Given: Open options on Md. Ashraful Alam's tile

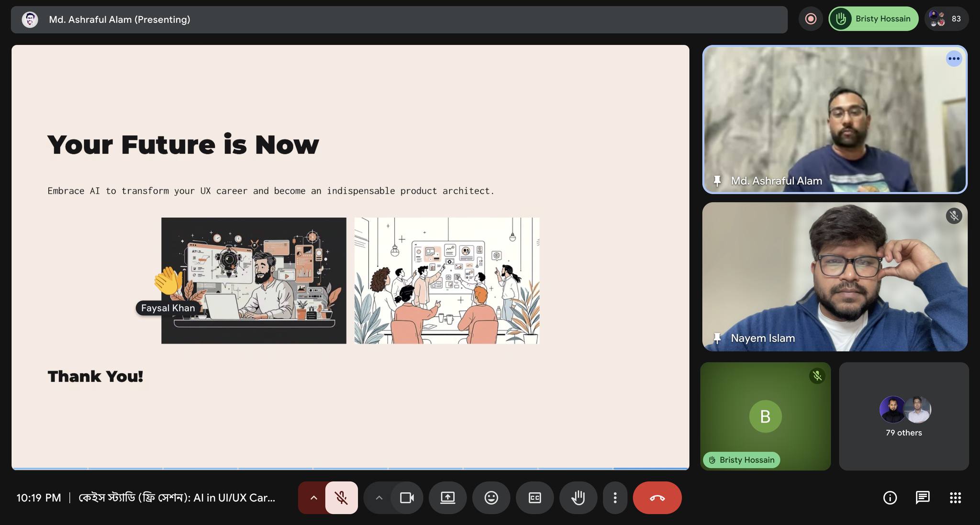Looking at the screenshot, I should [954, 59].
